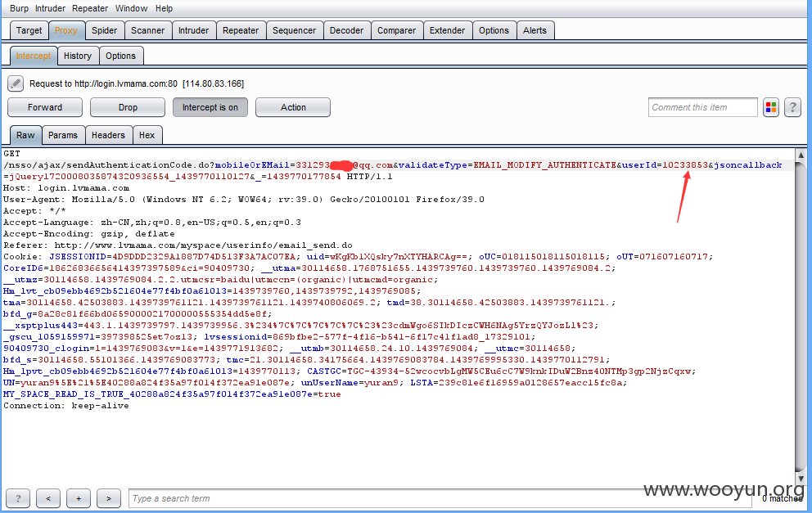This screenshot has width=812, height=513.
Task: Go to the previous search match
Action: pyautogui.click(x=48, y=498)
